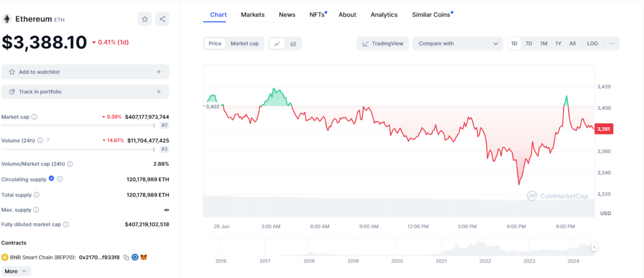Screen dimensions: 644x278
Task: Select the 1Y time range
Action: pos(558,43)
